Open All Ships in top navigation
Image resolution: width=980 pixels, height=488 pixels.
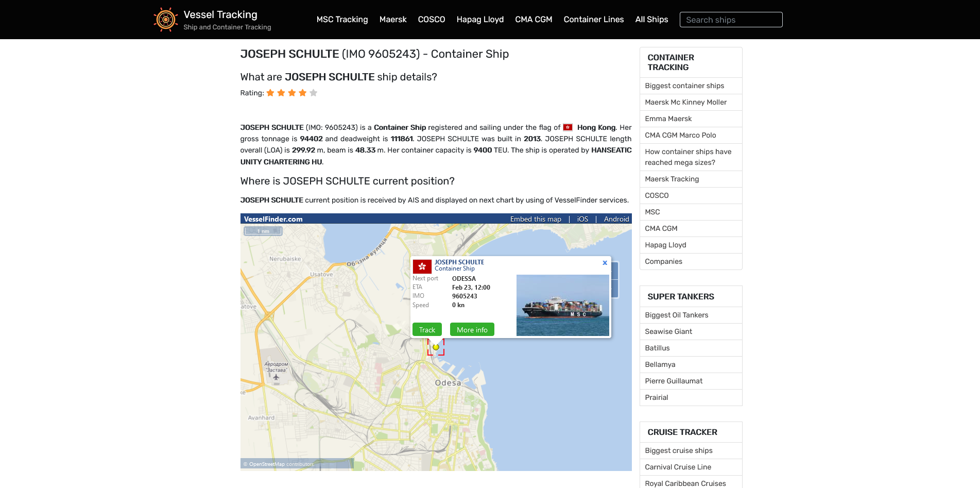[x=651, y=20]
